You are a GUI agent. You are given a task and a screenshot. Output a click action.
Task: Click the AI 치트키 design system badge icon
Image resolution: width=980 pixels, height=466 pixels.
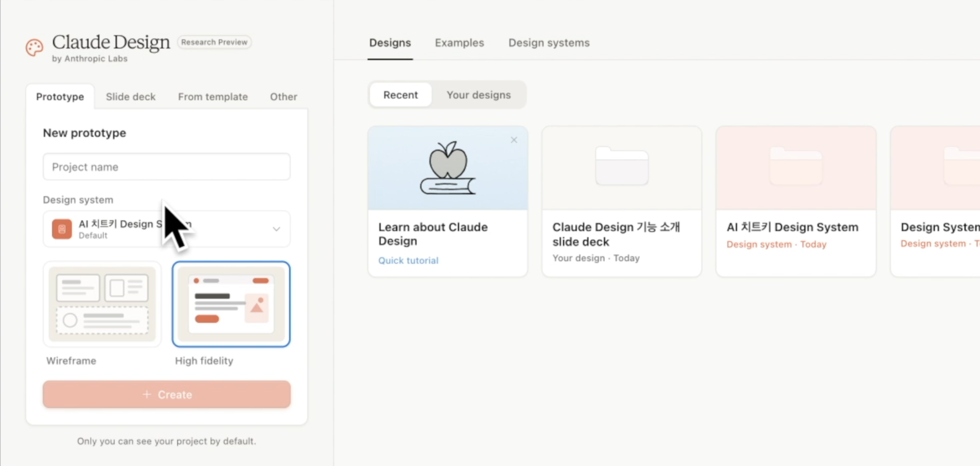click(x=62, y=229)
